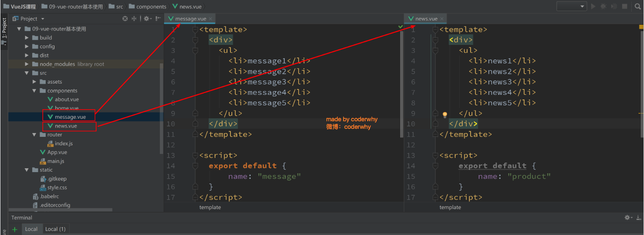Click yellow warning indicator in news.vue
Viewport: 644px width, 235px height.
641,27
